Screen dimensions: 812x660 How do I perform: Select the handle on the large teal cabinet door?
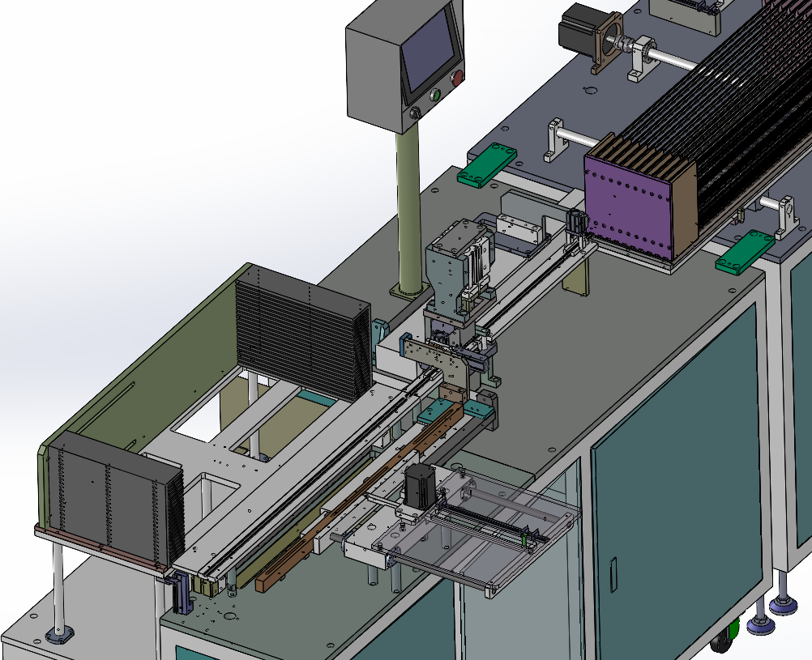click(x=613, y=574)
